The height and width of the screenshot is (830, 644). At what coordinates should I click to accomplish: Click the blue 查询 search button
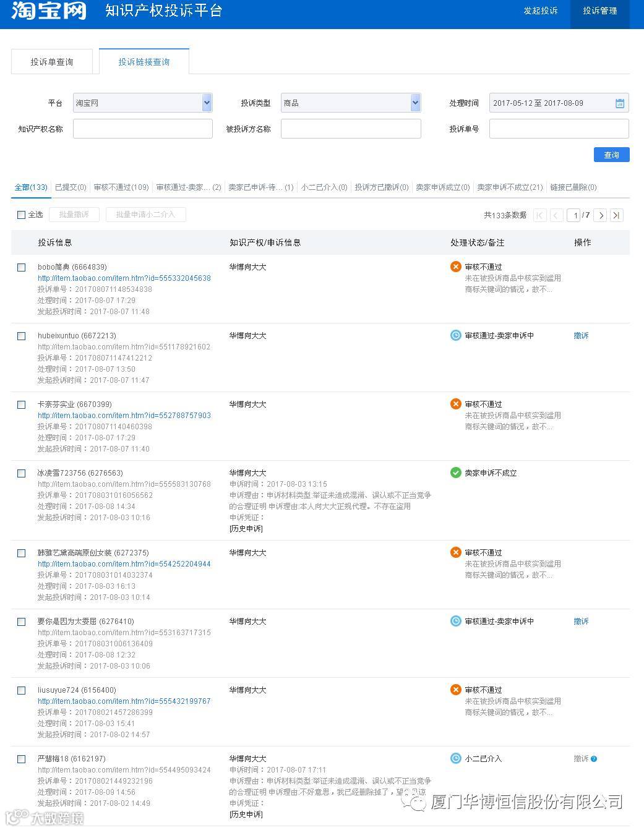[x=611, y=155]
